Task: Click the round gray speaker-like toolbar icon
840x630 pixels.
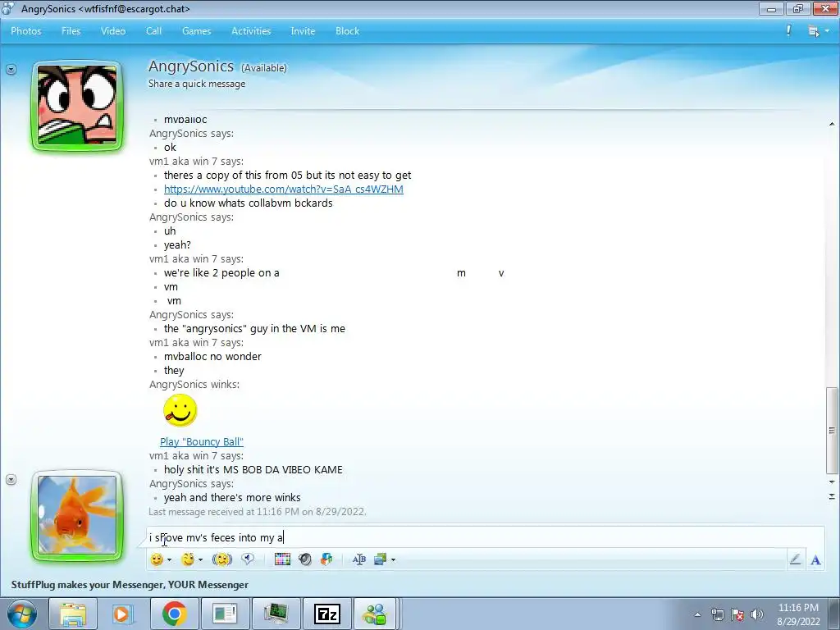Action: (x=305, y=559)
